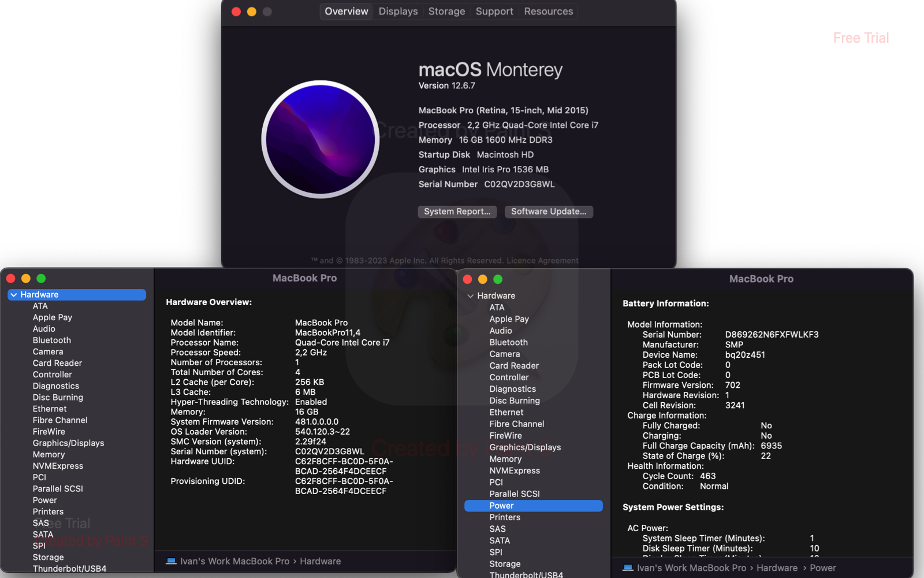Select Diagnostics in left window sidebar
Viewport: 924px width, 578px height.
click(56, 386)
